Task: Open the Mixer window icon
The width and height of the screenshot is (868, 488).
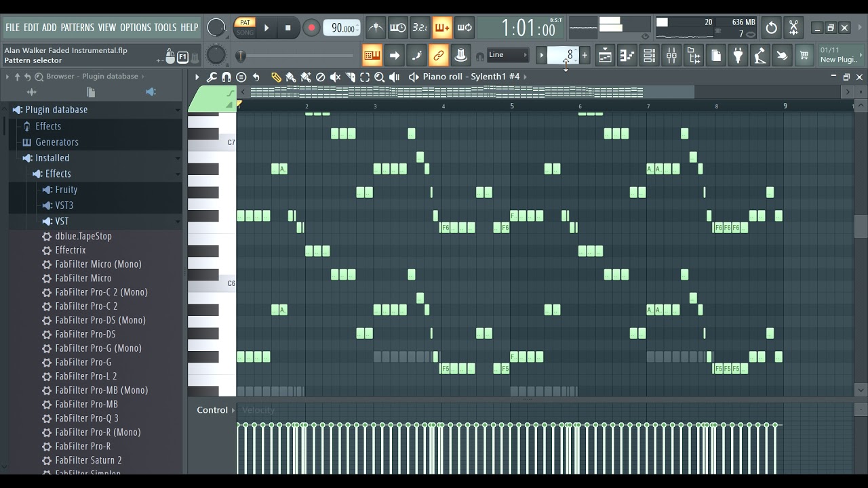Action: click(671, 56)
